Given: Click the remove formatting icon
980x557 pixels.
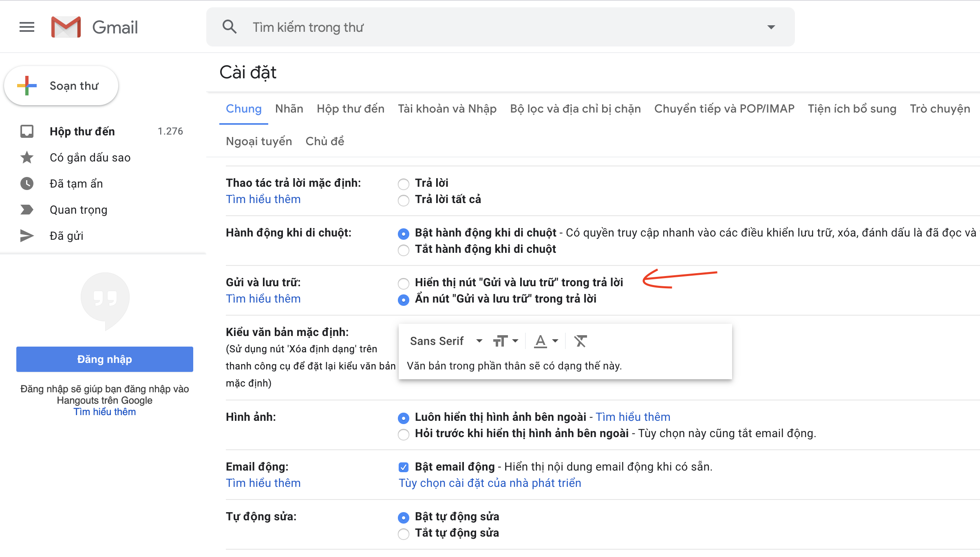Looking at the screenshot, I should 580,341.
